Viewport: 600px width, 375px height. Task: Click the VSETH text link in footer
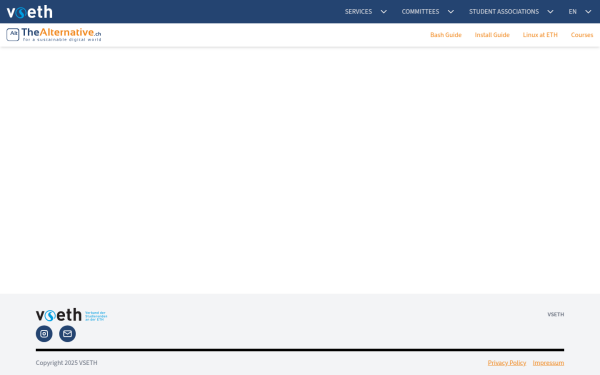coord(556,315)
